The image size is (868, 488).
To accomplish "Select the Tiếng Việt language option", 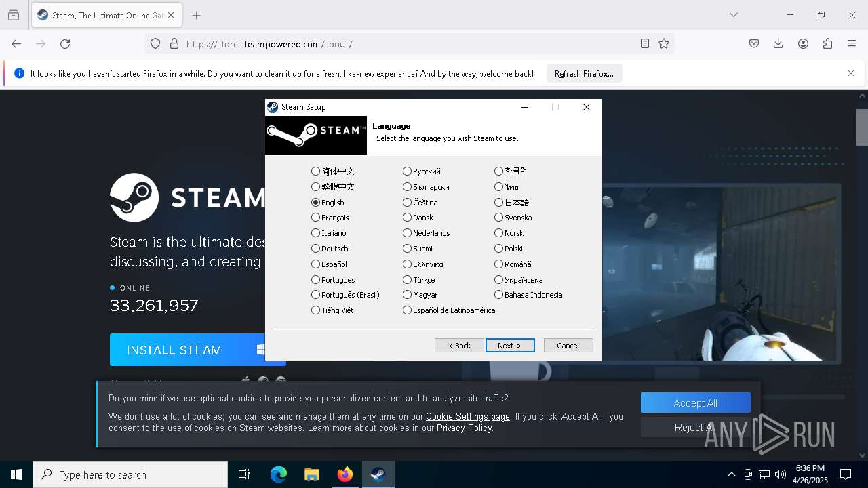I will coord(332,310).
